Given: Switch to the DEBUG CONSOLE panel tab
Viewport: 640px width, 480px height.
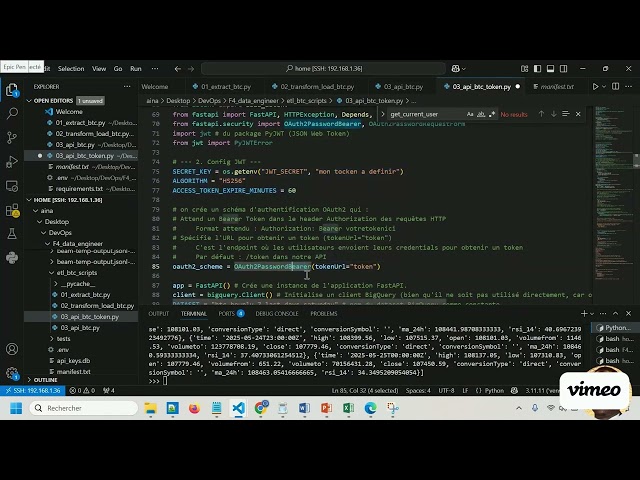Looking at the screenshot, I should click(277, 313).
